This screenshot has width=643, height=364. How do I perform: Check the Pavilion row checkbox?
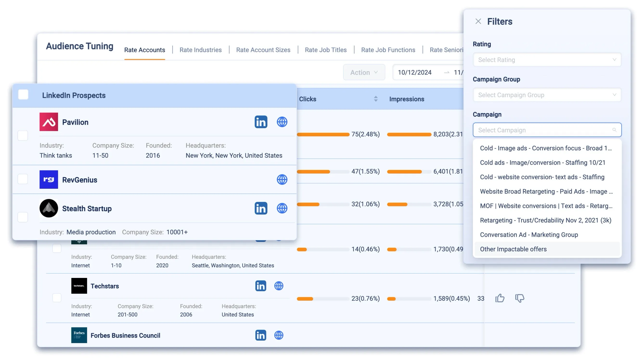coord(23,136)
